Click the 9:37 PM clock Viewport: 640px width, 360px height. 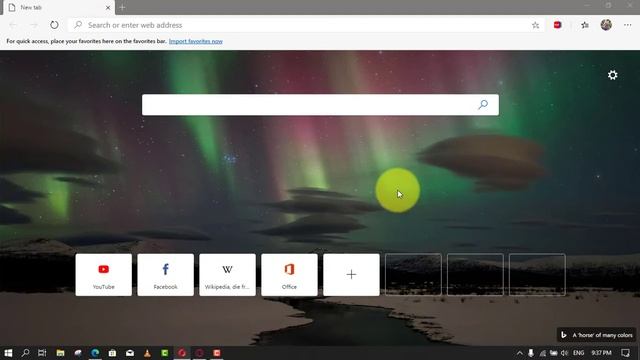point(601,353)
